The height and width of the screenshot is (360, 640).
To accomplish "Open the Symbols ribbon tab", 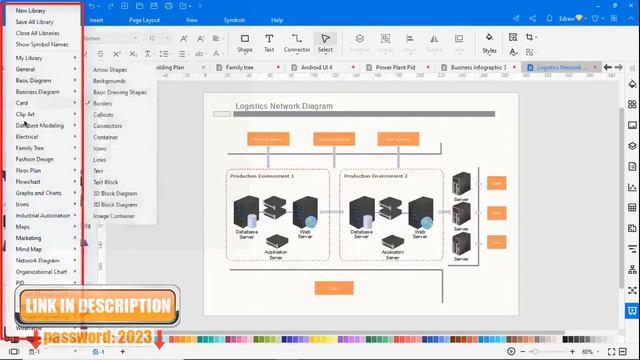I will (x=234, y=20).
